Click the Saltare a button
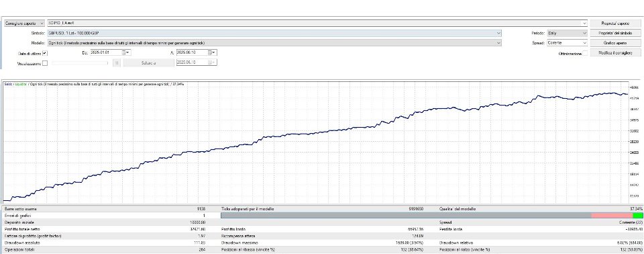This screenshot has width=644, height=254. click(x=148, y=63)
